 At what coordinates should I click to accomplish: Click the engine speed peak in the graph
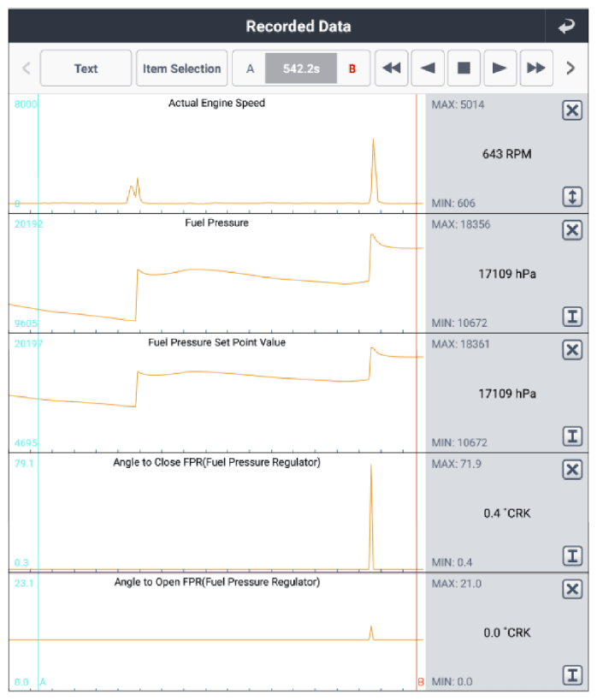point(373,140)
